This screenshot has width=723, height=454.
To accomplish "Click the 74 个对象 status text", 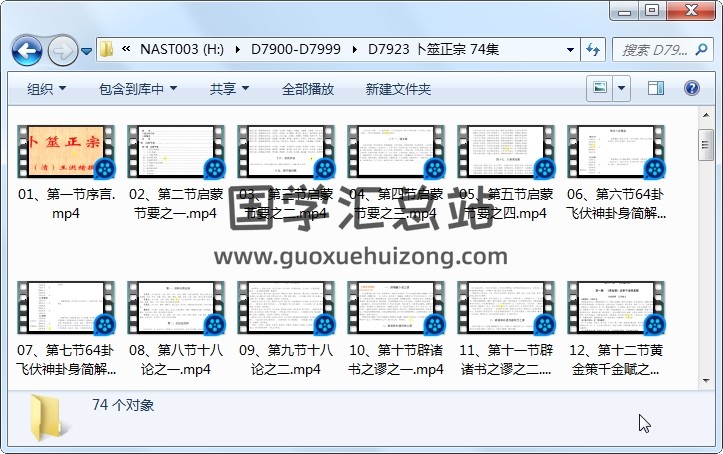I will [123, 405].
